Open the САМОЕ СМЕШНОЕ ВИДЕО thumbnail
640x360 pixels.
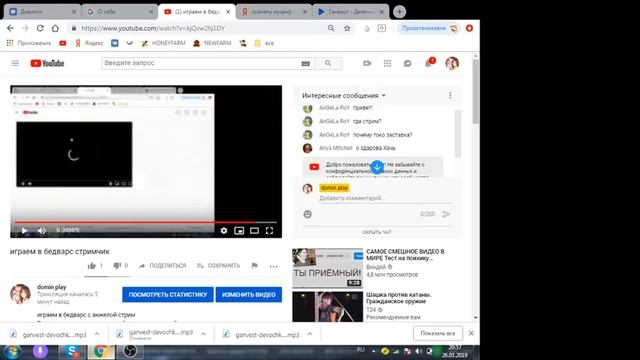pos(327,268)
